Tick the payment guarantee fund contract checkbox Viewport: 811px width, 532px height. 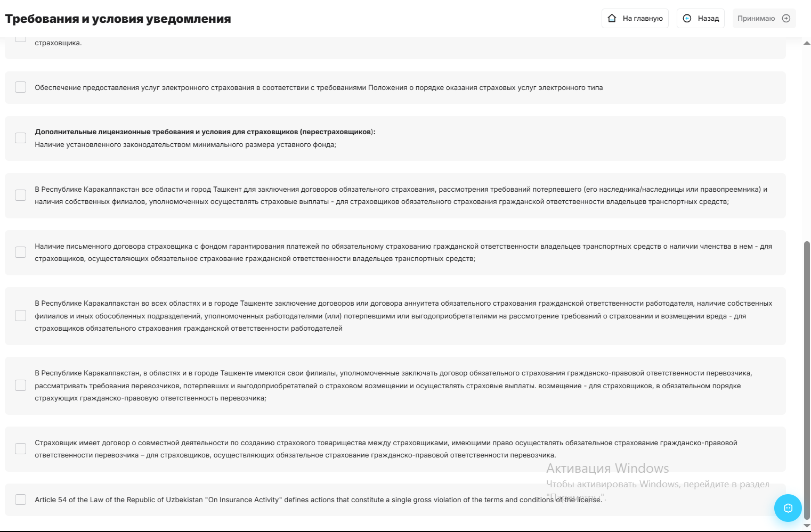click(21, 252)
